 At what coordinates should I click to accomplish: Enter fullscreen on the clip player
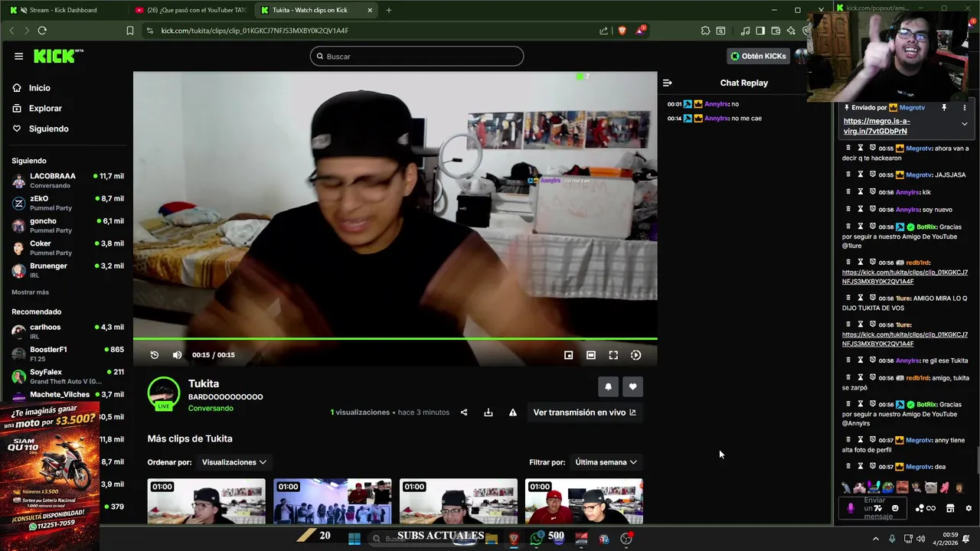click(x=613, y=355)
